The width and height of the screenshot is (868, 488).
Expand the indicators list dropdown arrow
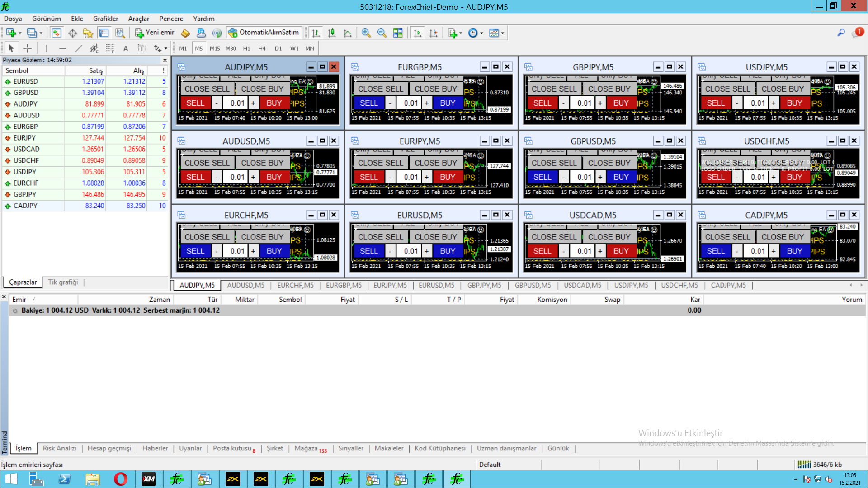pos(461,33)
